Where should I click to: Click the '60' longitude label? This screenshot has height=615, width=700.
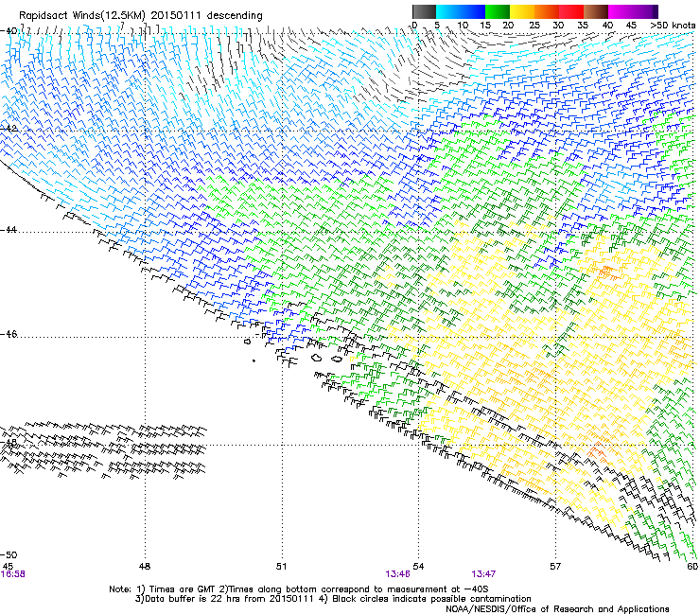692,567
